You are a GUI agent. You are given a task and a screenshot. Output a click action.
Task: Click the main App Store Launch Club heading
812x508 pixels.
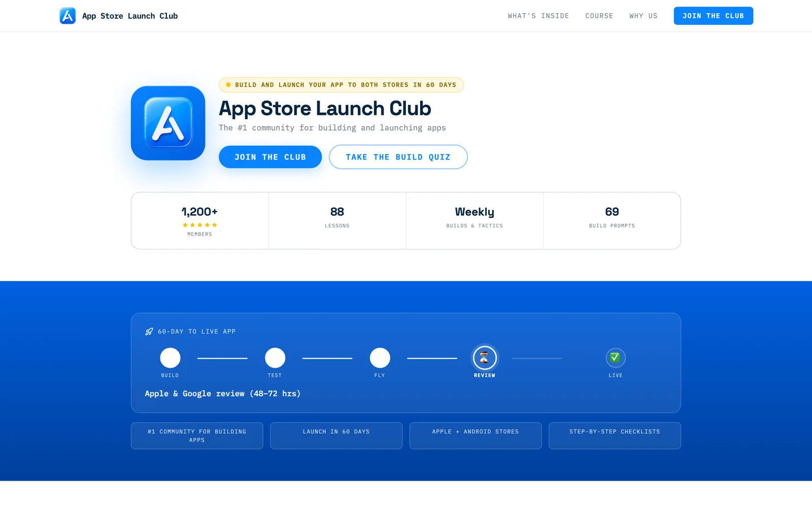tap(325, 109)
